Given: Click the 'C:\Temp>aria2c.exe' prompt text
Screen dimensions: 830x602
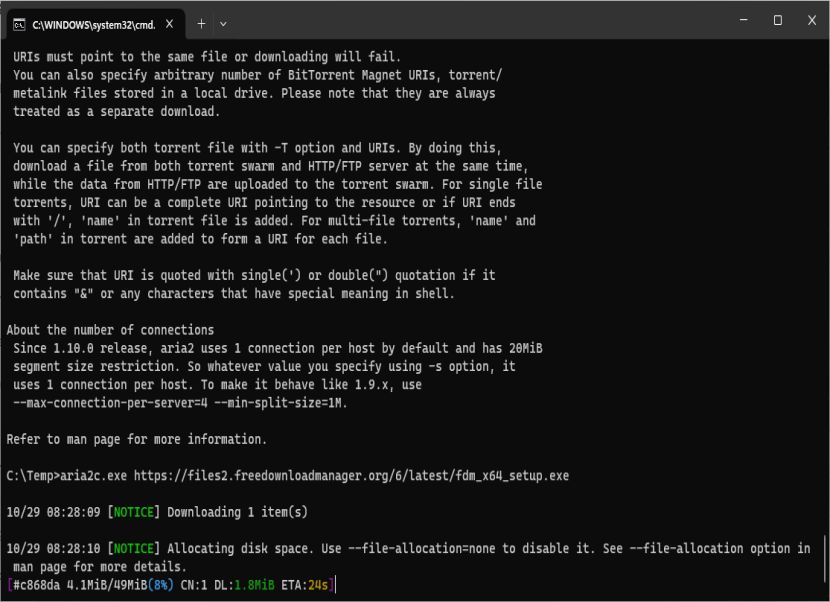Looking at the screenshot, I should (x=67, y=475).
